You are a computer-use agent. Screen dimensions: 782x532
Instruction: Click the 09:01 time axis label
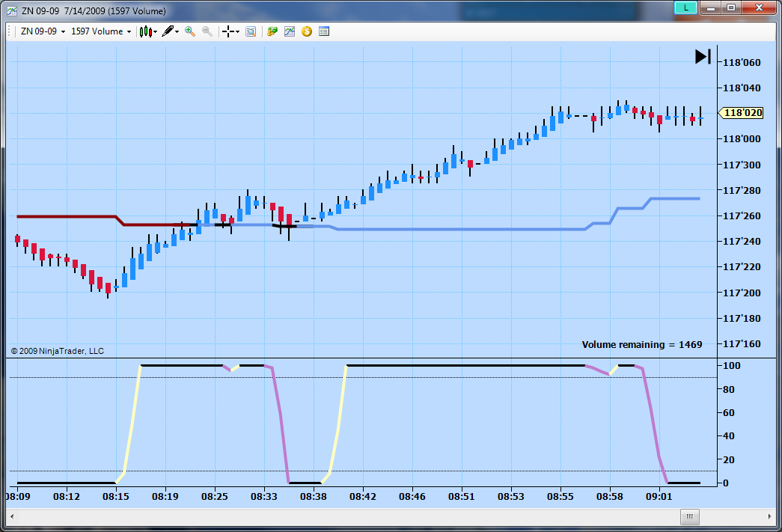click(x=659, y=497)
